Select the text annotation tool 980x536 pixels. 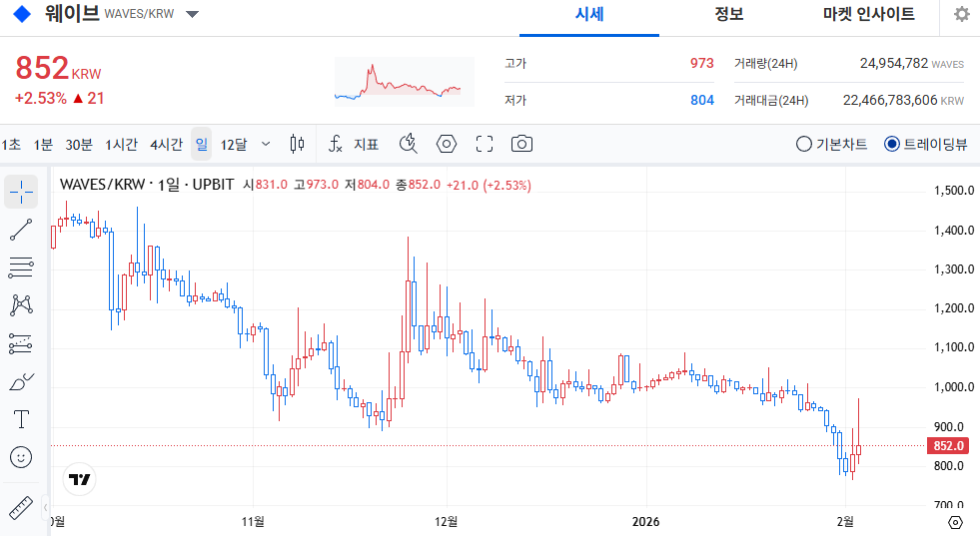pyautogui.click(x=21, y=419)
